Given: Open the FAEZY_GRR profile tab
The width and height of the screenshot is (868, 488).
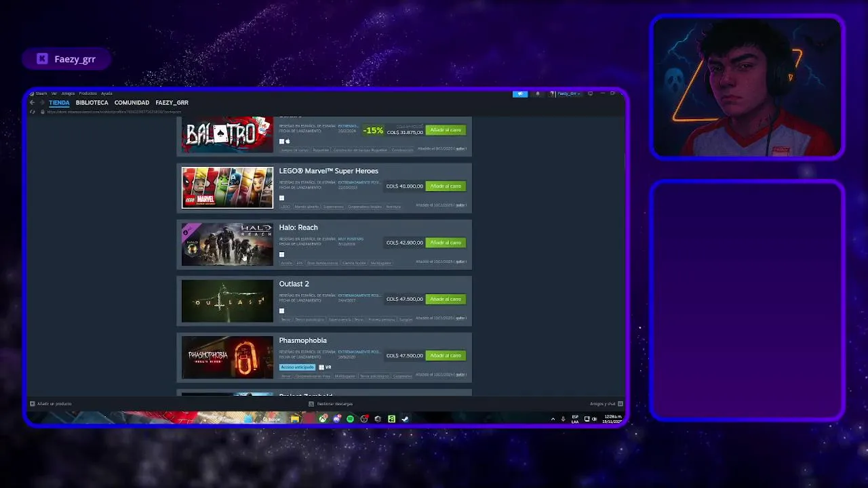Looking at the screenshot, I should tap(172, 103).
